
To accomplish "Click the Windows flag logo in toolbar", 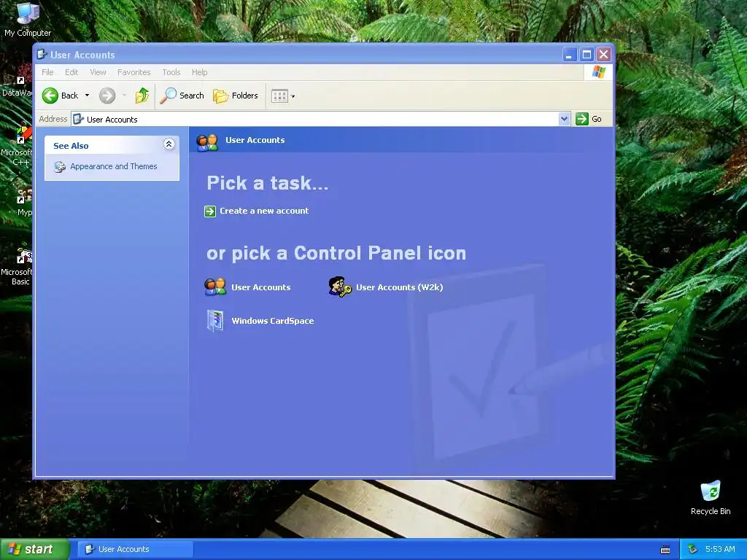I will point(598,72).
